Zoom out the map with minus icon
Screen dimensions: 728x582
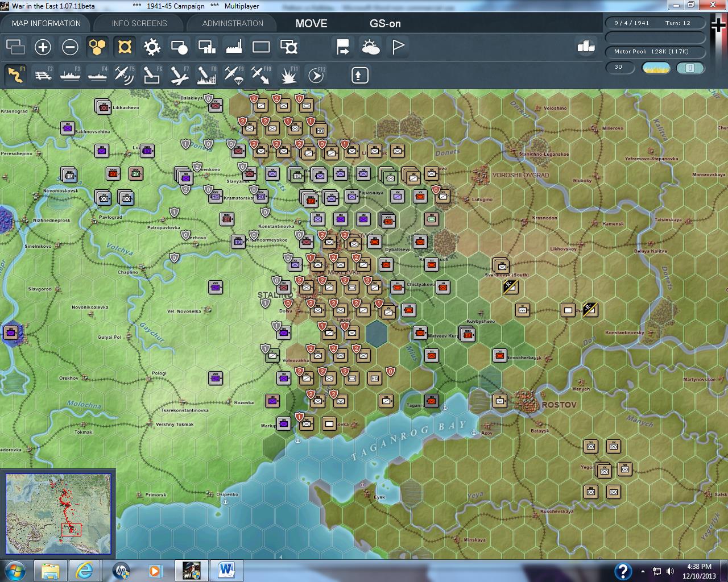click(x=70, y=47)
